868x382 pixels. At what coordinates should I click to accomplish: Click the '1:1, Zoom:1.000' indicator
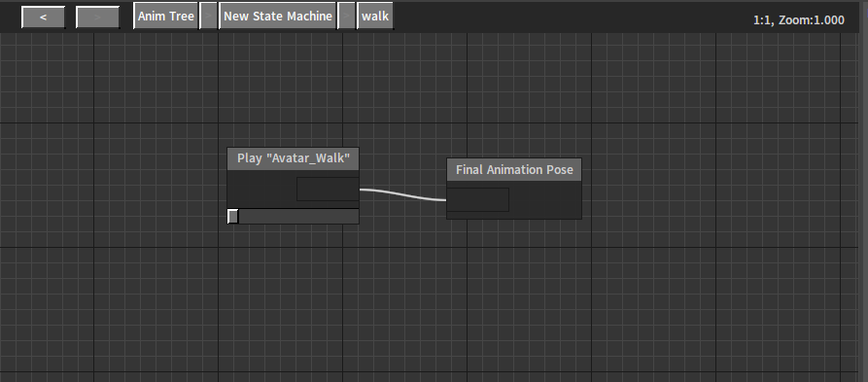(799, 20)
